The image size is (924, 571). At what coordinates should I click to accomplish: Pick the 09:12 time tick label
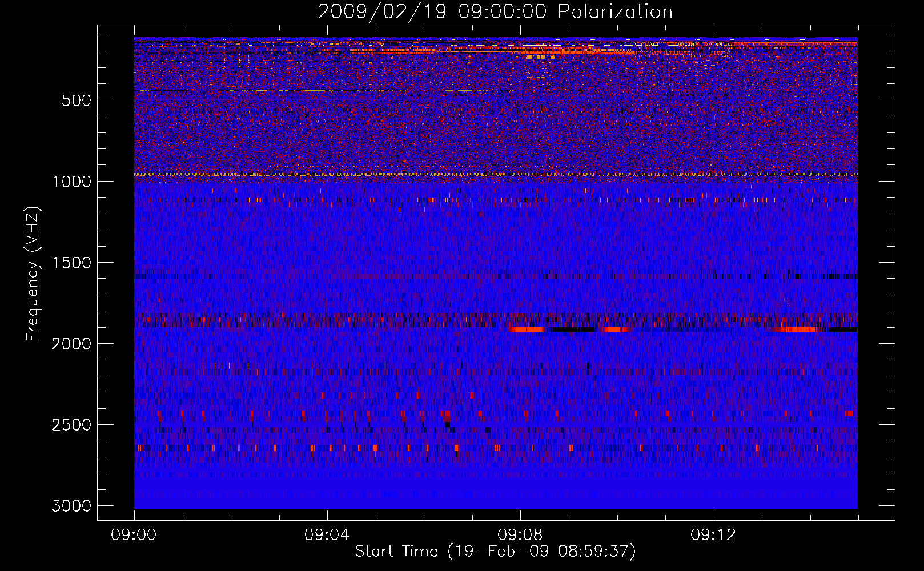[x=713, y=535]
